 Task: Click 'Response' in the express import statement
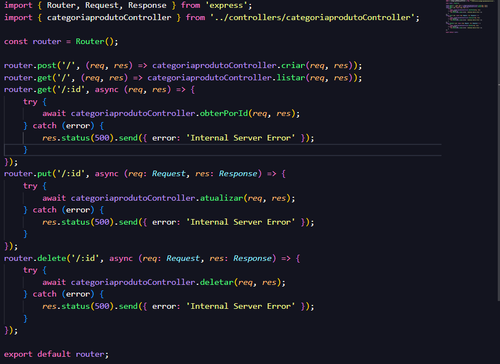pyautogui.click(x=147, y=5)
